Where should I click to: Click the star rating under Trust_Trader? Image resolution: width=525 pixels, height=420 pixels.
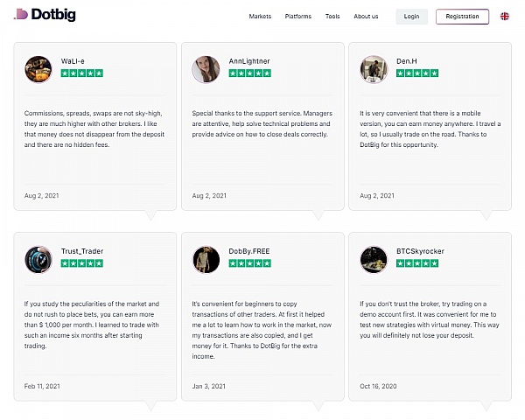(x=82, y=263)
